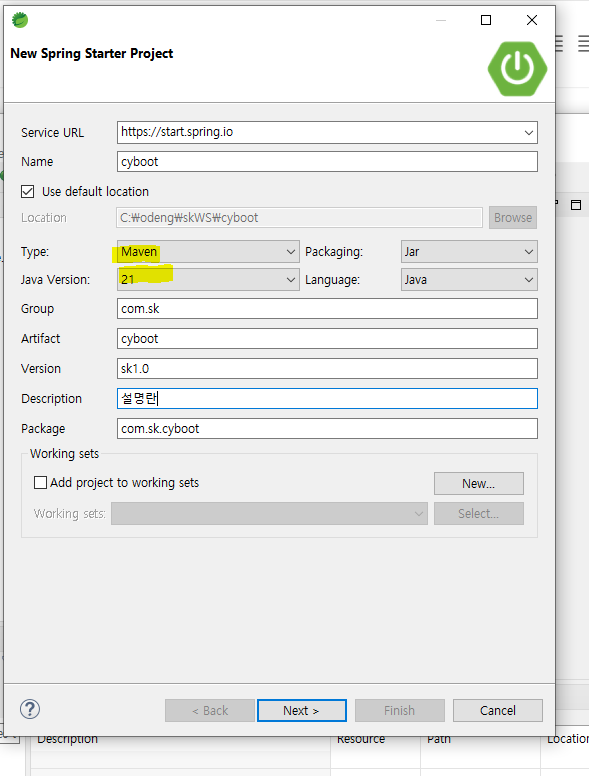Open the Language dropdown showing Java
The width and height of the screenshot is (589, 776).
[x=469, y=280]
